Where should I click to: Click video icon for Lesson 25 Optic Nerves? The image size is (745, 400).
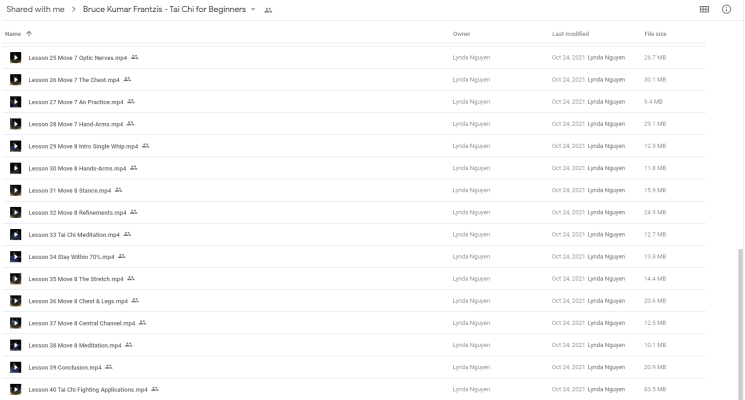15,58
